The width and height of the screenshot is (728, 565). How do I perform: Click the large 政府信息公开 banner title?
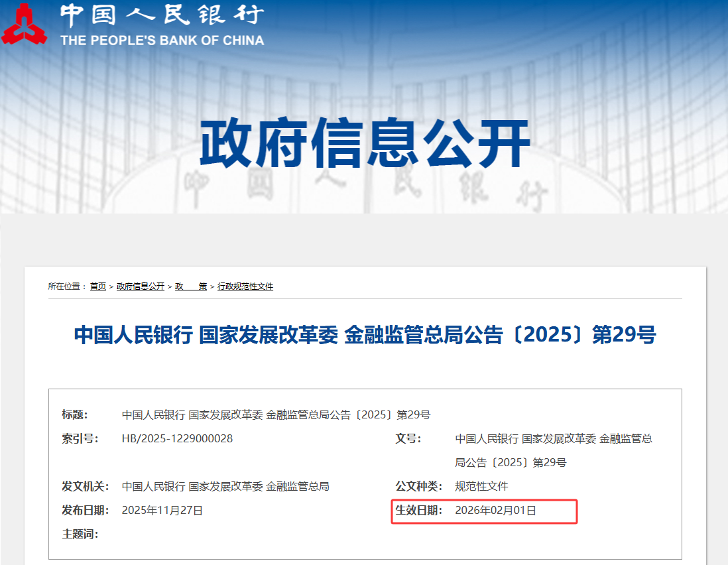365,144
